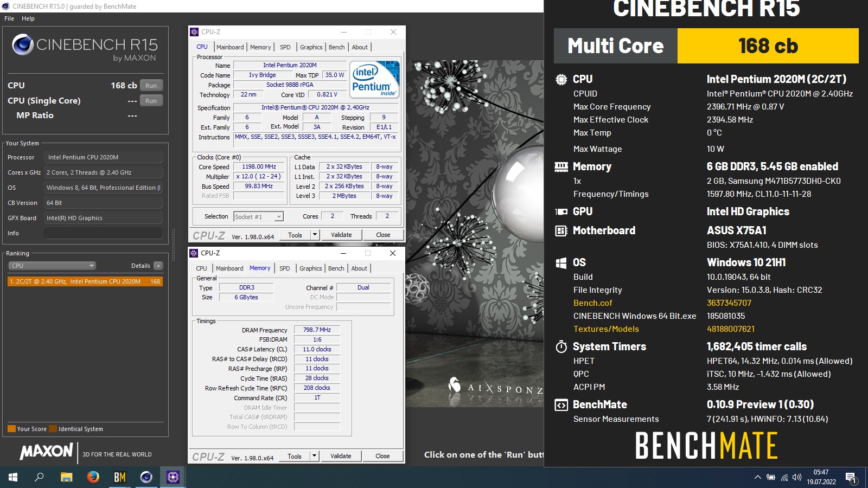868x488 pixels.
Task: Click the BenchMate OS Windows icon
Action: coord(561,263)
